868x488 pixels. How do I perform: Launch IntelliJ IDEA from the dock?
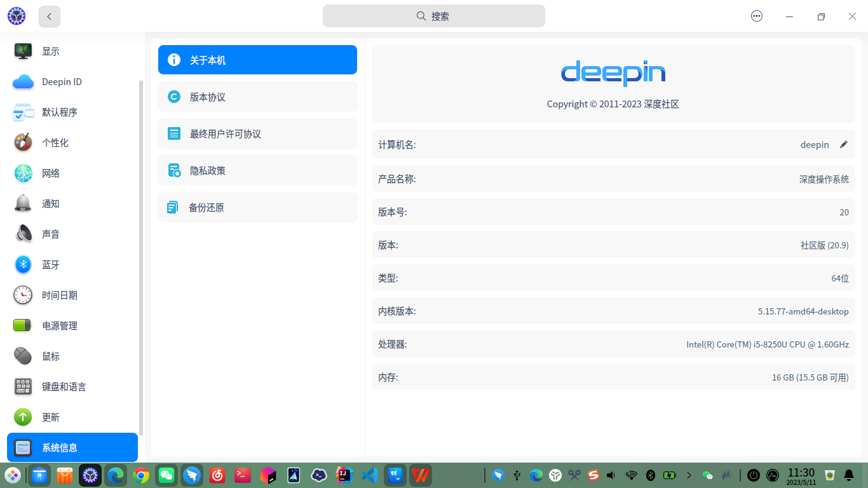[344, 475]
